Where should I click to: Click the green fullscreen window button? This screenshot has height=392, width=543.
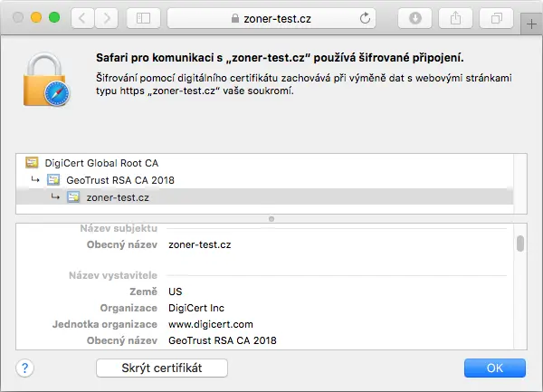(x=54, y=17)
